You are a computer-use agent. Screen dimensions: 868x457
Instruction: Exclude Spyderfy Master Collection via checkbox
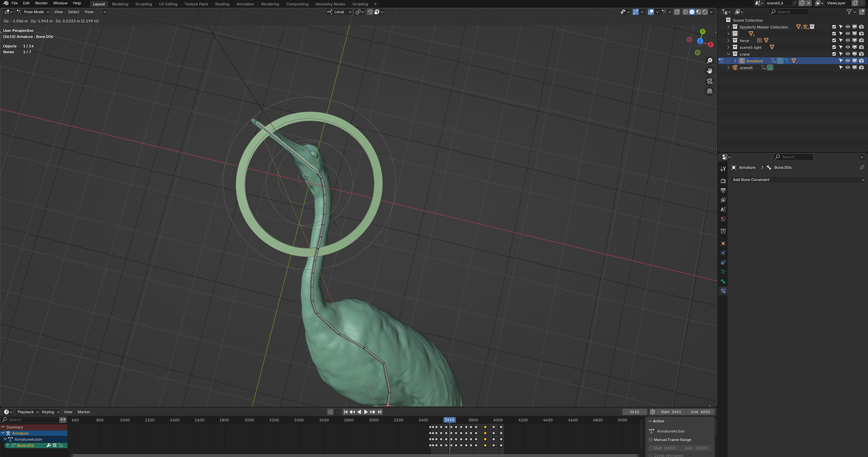[834, 27]
